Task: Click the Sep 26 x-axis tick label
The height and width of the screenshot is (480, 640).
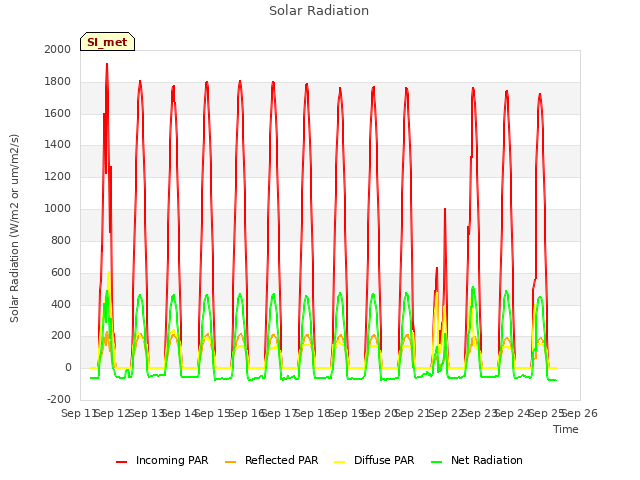Action: [580, 413]
